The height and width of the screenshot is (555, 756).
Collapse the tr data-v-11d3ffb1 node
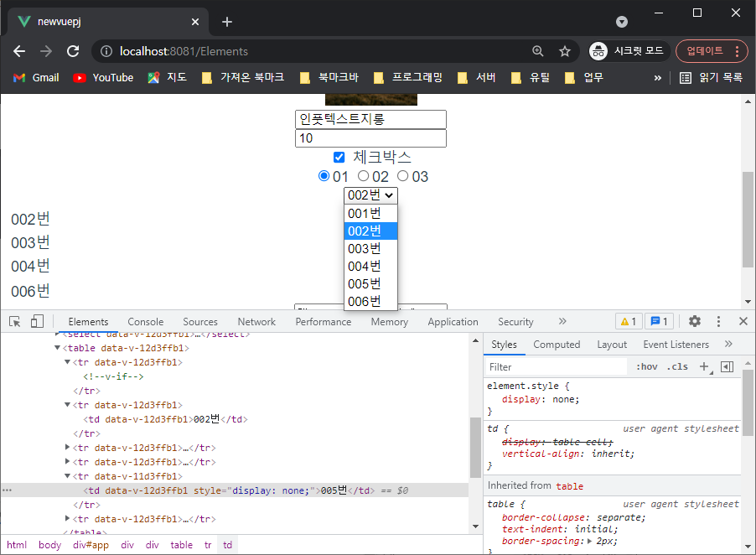pyautogui.click(x=68, y=476)
